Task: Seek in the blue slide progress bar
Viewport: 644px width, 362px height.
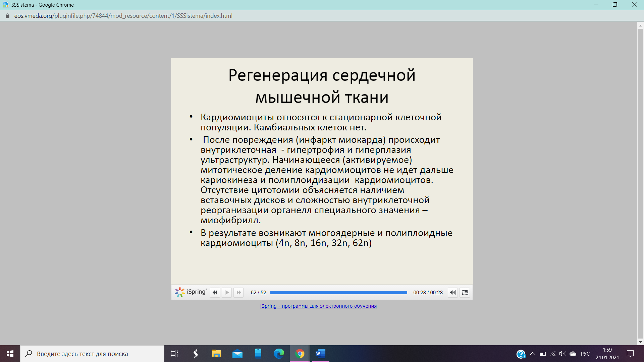Action: click(x=339, y=293)
